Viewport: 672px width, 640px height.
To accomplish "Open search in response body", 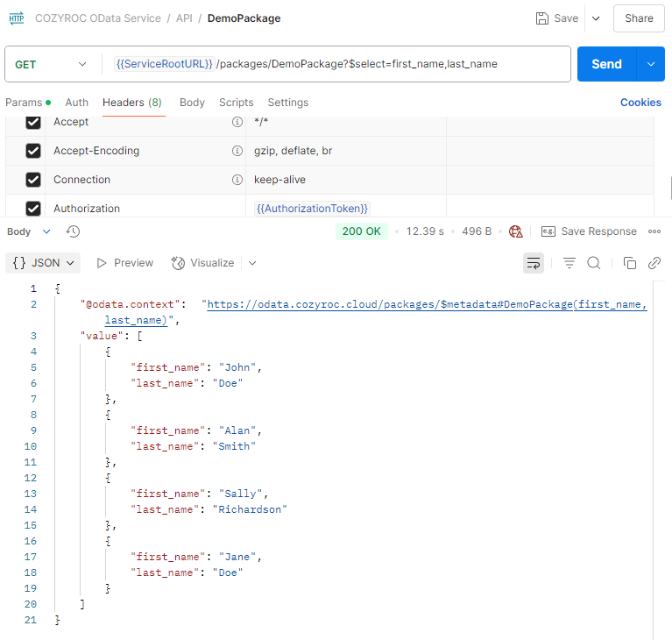I will [x=594, y=263].
